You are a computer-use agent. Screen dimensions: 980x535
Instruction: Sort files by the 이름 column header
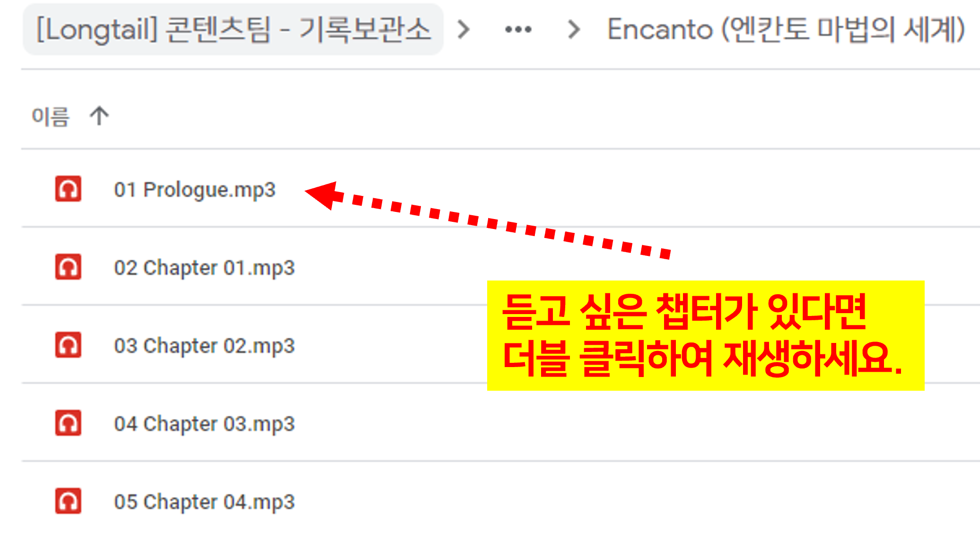(x=50, y=116)
